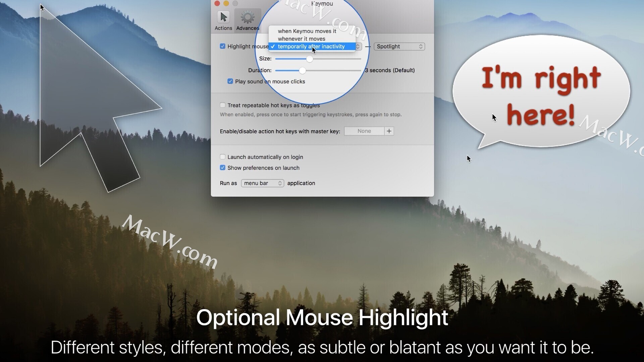The height and width of the screenshot is (362, 644).
Task: Disable Play sound on mouse clicks
Action: [230, 81]
